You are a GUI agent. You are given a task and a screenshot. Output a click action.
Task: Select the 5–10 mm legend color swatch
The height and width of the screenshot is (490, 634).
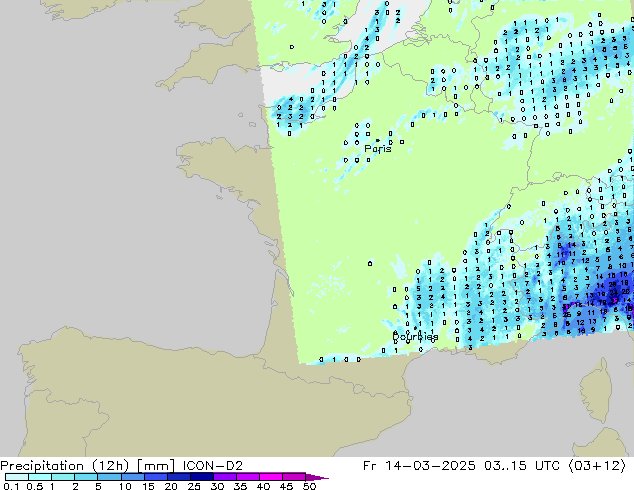pyautogui.click(x=110, y=477)
